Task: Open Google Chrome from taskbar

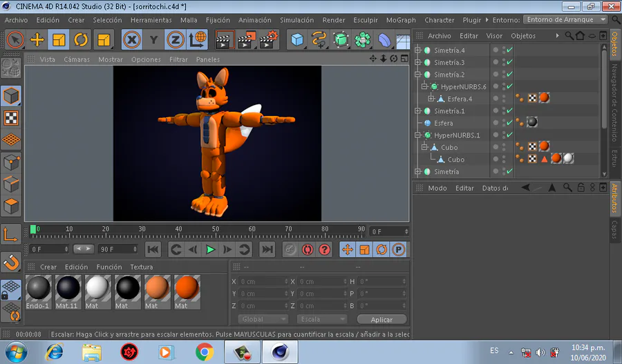Action: tap(205, 352)
